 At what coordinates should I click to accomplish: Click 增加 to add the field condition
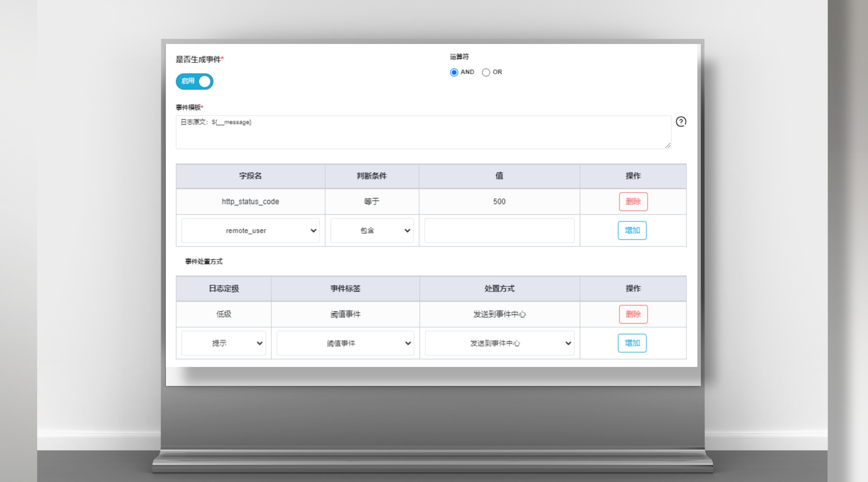coord(632,231)
